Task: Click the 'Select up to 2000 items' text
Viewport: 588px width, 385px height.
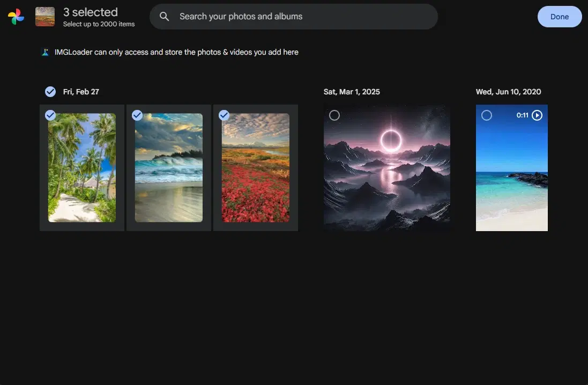Action: [x=99, y=23]
